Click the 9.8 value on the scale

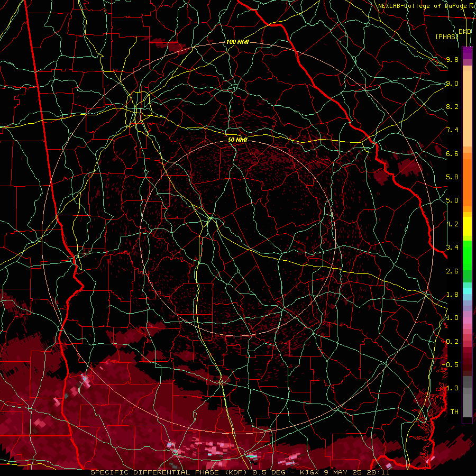click(x=452, y=59)
